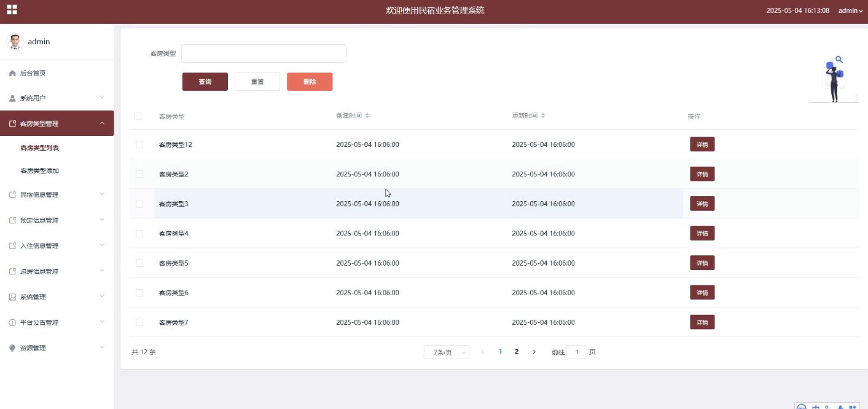Click the icon beside 民宿信息管理

tap(12, 195)
